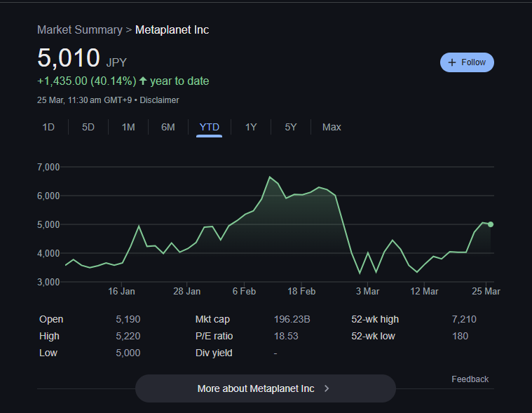The width and height of the screenshot is (532, 413).
Task: Click the 5,010 price value
Action: [69, 57]
